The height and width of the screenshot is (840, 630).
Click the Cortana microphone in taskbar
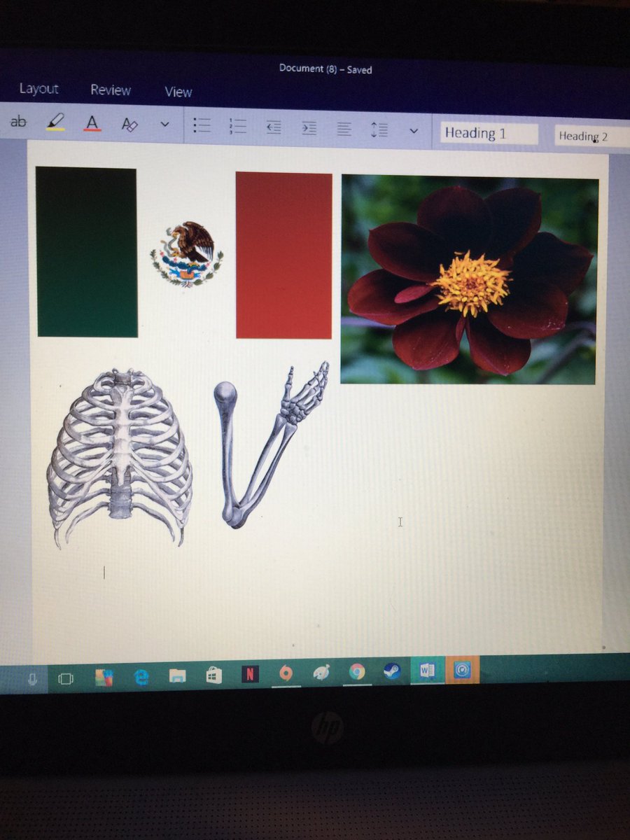tap(31, 679)
